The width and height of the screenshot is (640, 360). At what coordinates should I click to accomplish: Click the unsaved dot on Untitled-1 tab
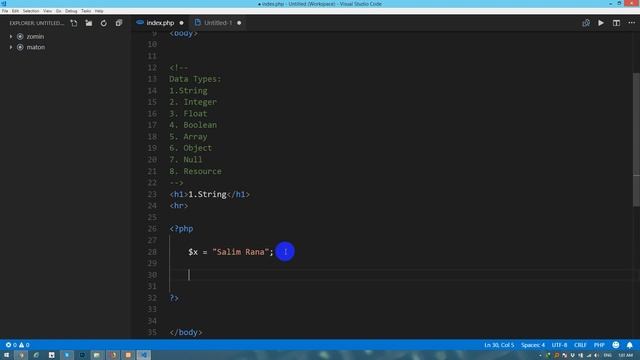point(239,23)
